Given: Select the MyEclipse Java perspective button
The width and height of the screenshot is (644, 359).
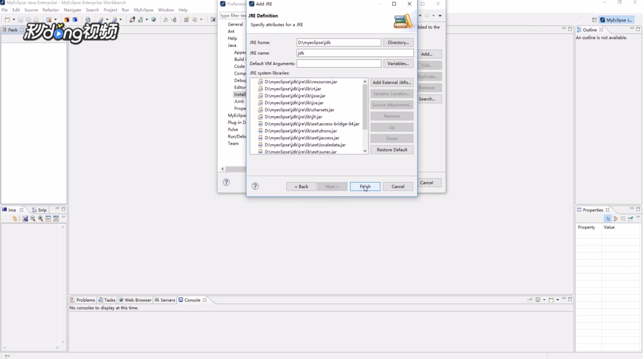Looking at the screenshot, I should [617, 20].
